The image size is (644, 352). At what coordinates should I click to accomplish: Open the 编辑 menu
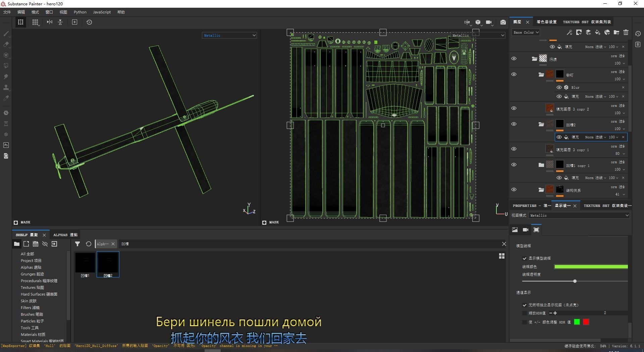click(x=21, y=12)
